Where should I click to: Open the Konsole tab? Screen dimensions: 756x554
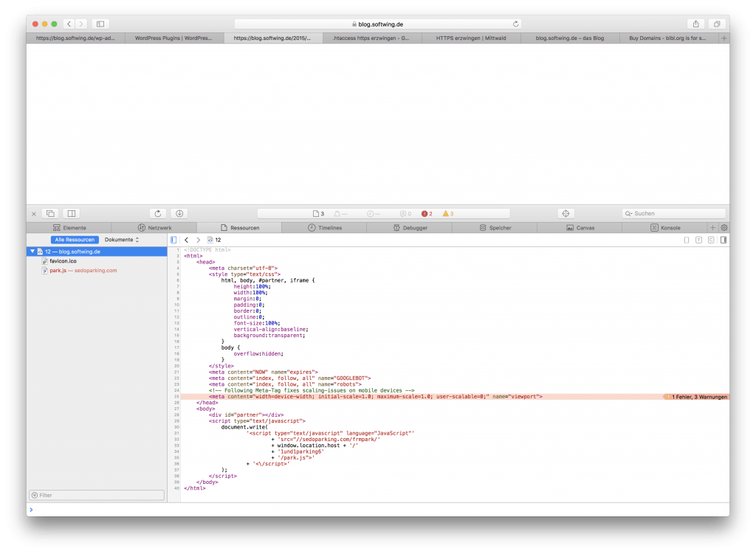click(x=665, y=228)
